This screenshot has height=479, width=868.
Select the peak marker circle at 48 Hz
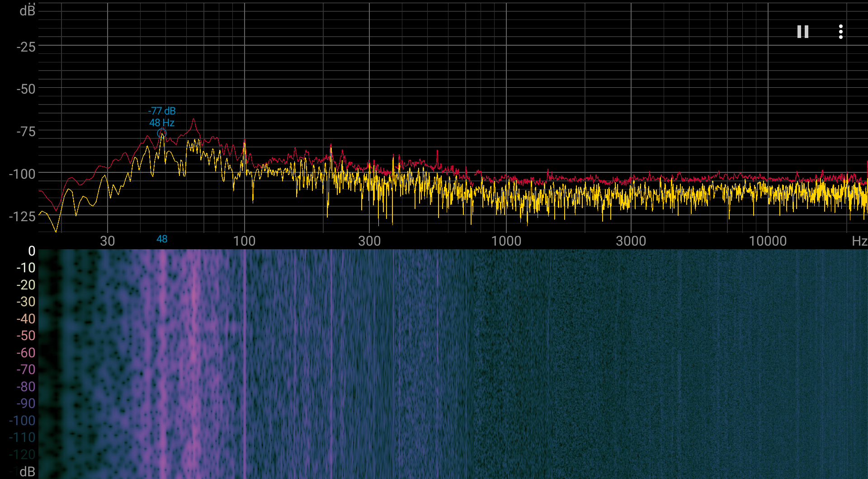162,133
